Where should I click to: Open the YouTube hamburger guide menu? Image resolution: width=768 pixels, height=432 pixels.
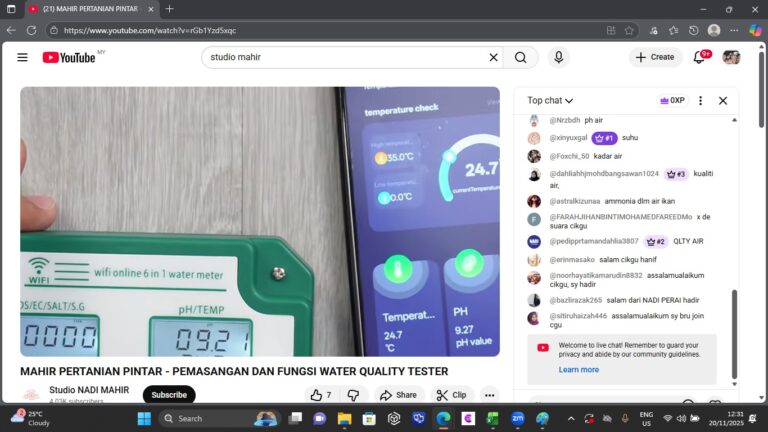(22, 57)
